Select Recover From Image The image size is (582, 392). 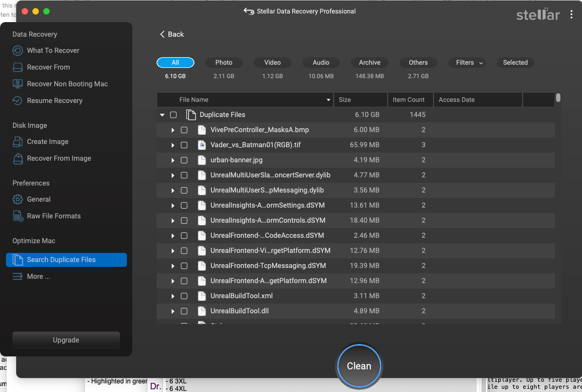[17, 158]
